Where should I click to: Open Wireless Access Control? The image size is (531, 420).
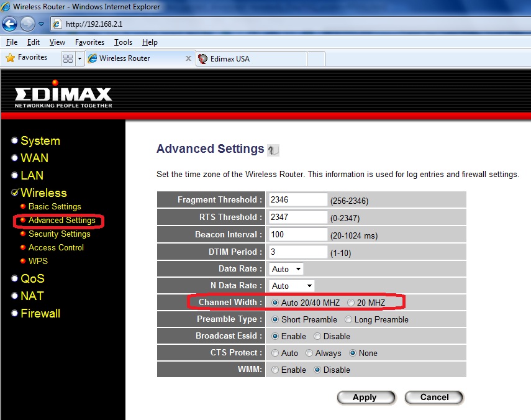pos(56,248)
